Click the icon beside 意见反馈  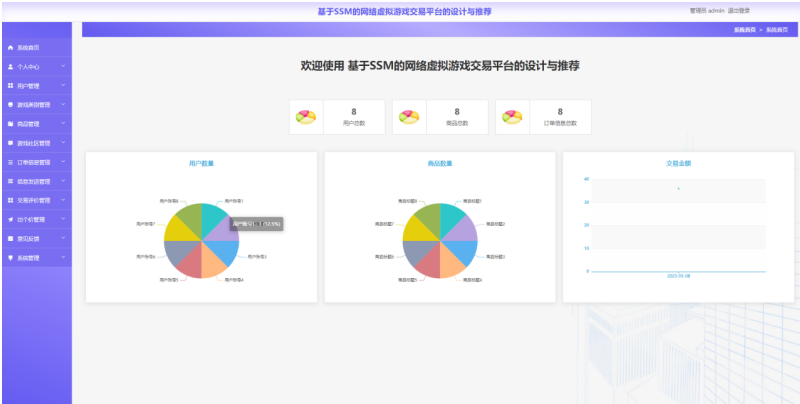tap(10, 239)
